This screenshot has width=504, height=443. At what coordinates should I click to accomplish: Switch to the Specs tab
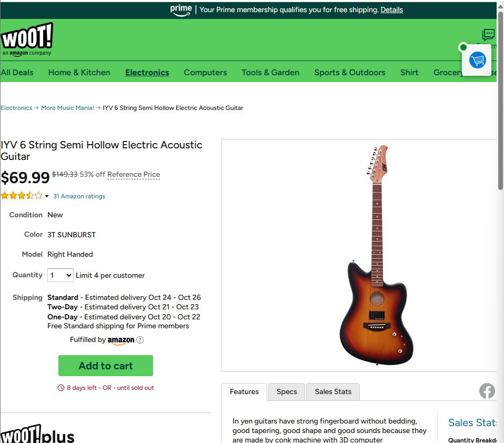[287, 391]
